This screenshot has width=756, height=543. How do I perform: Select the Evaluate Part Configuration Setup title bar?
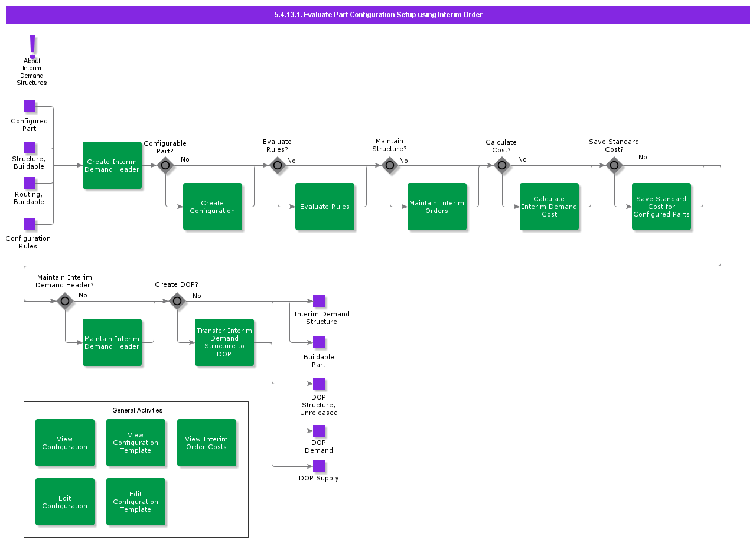[x=378, y=15]
